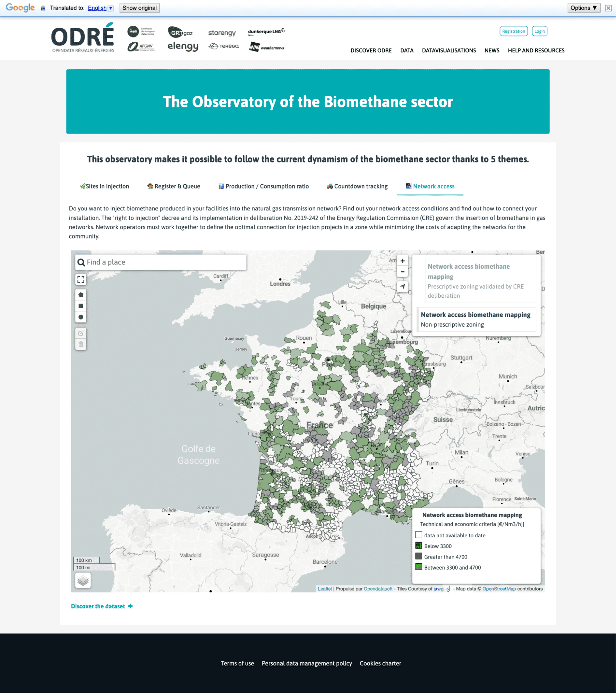The image size is (616, 693).
Task: Select the circle drawing tool
Action: 81,317
